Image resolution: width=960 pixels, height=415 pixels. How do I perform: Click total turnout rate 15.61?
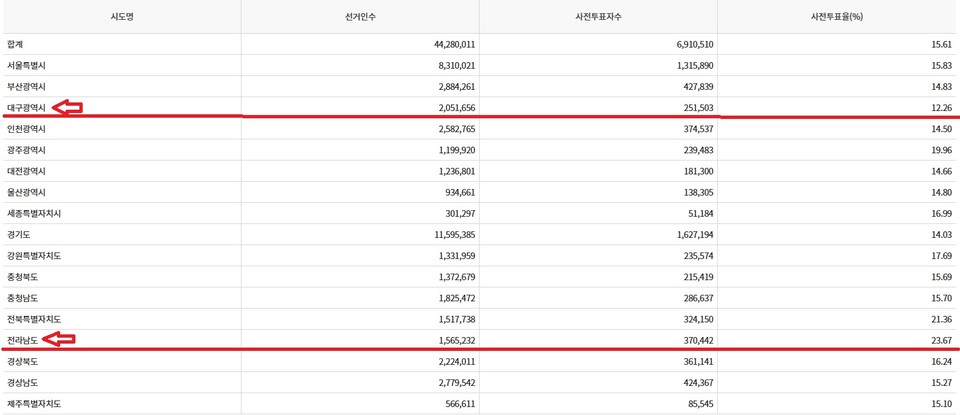(940, 45)
